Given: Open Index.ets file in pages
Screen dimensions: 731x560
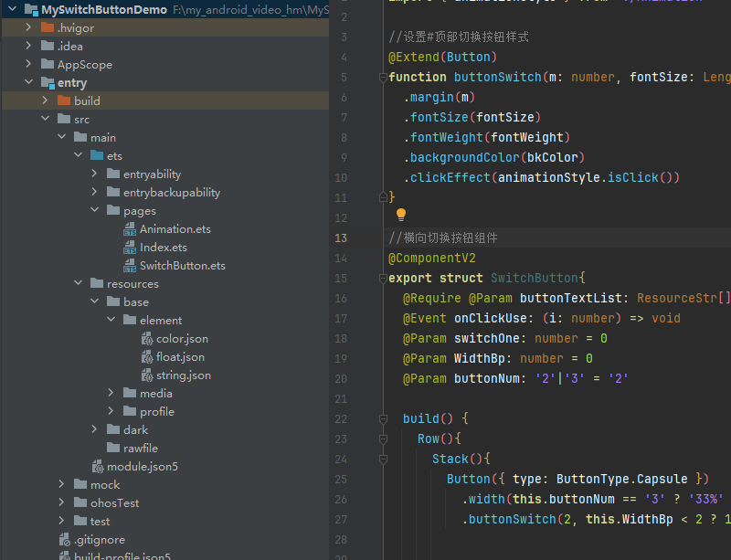Looking at the screenshot, I should (164, 248).
